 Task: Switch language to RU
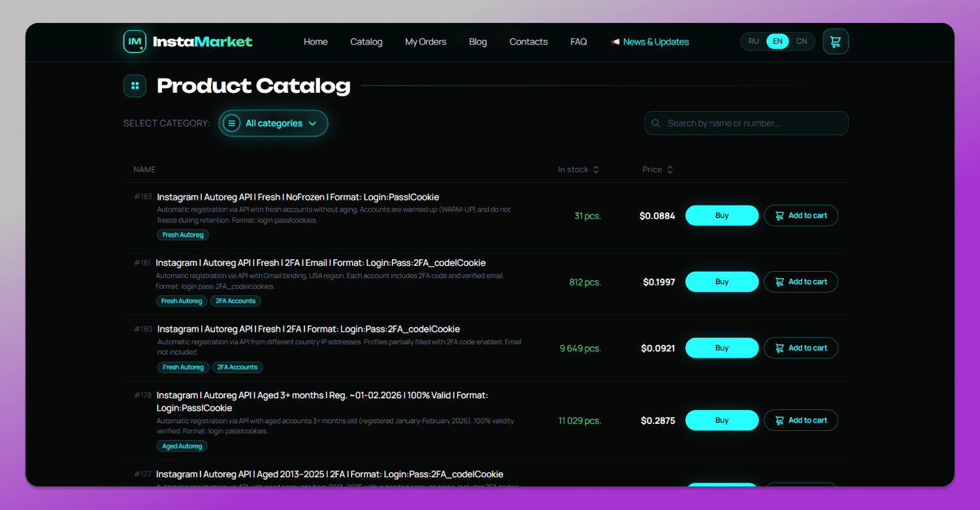[x=754, y=41]
